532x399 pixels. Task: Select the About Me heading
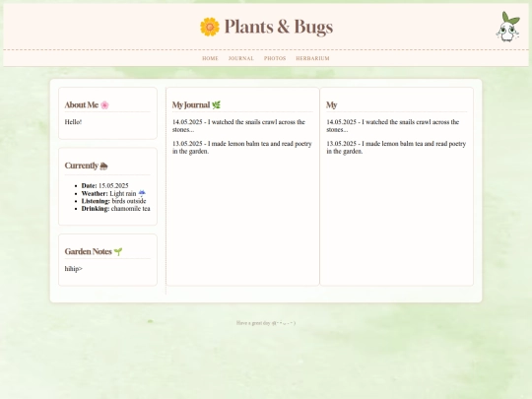(x=82, y=104)
